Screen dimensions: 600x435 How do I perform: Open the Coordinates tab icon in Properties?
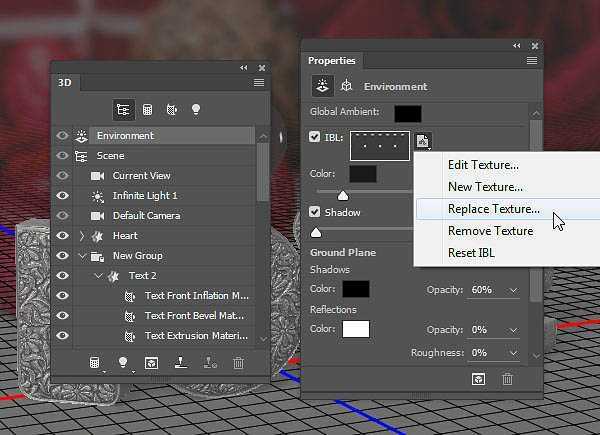tap(347, 87)
